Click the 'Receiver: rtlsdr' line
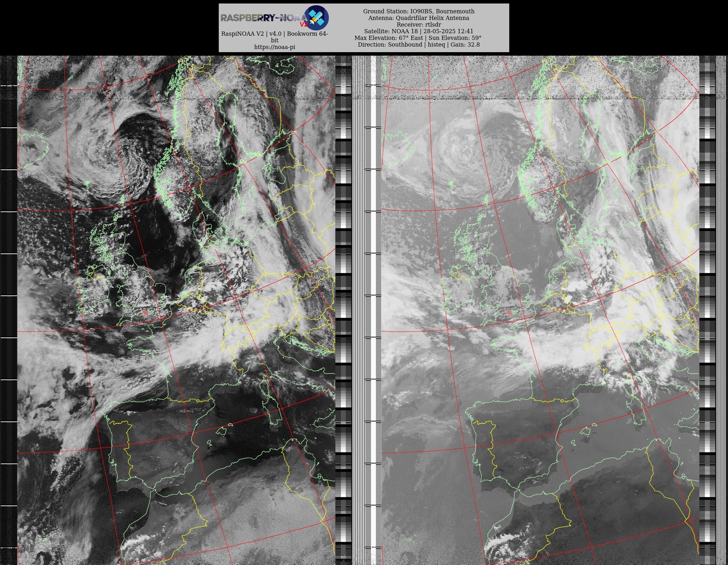 coord(419,25)
